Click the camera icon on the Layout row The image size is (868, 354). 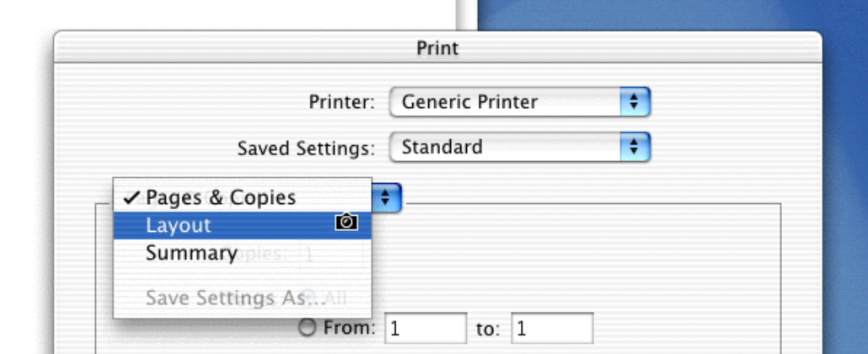coord(346,223)
